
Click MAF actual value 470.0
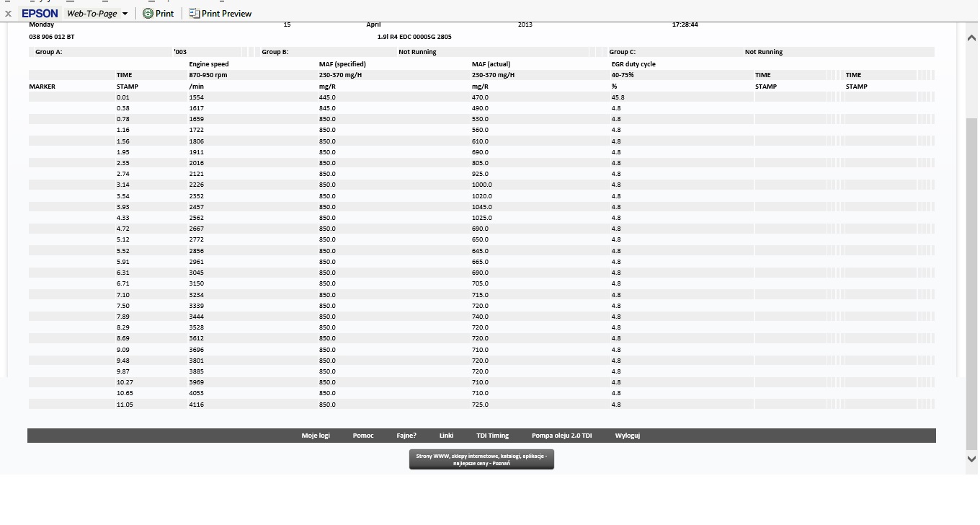(x=480, y=97)
